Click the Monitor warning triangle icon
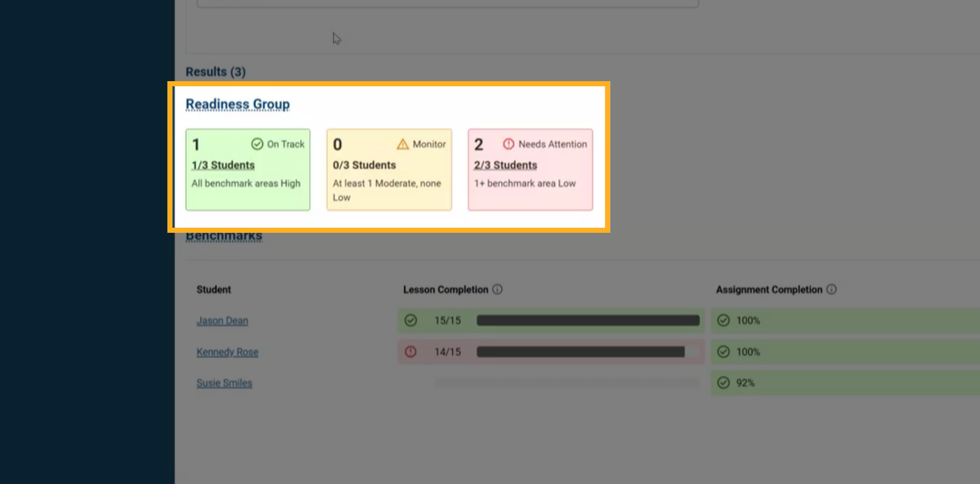The image size is (980, 484). (403, 144)
